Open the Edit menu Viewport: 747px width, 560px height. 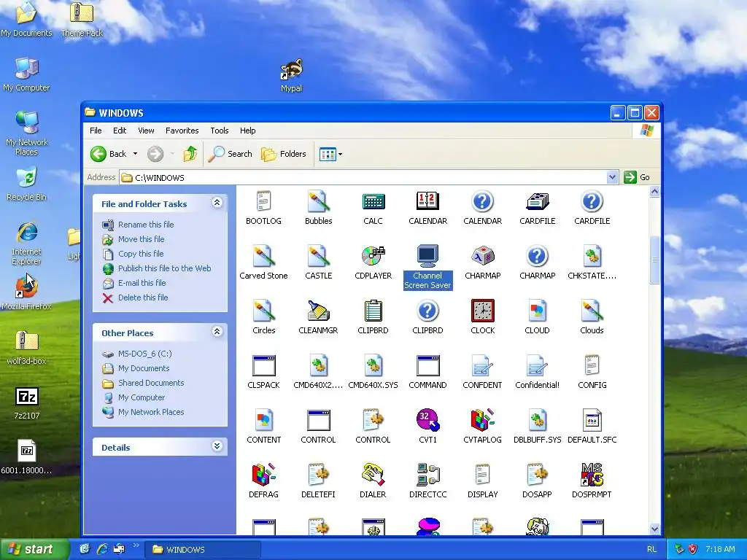[x=120, y=131]
